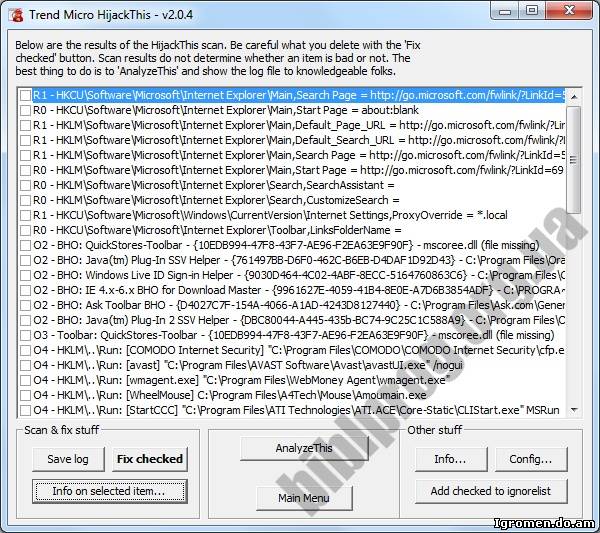Tick the Default_Search_URL entry checkbox

[x=25, y=140]
